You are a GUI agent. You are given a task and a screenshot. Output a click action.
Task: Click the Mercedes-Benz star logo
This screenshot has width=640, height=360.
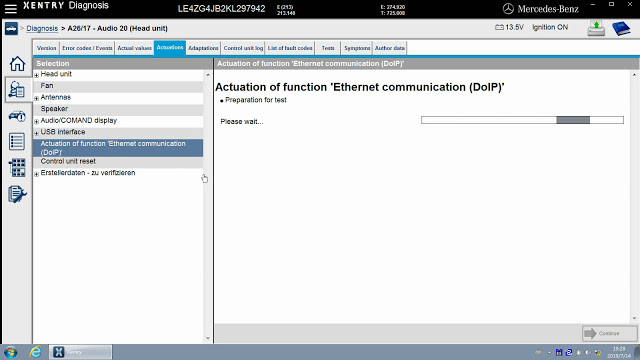tap(508, 9)
